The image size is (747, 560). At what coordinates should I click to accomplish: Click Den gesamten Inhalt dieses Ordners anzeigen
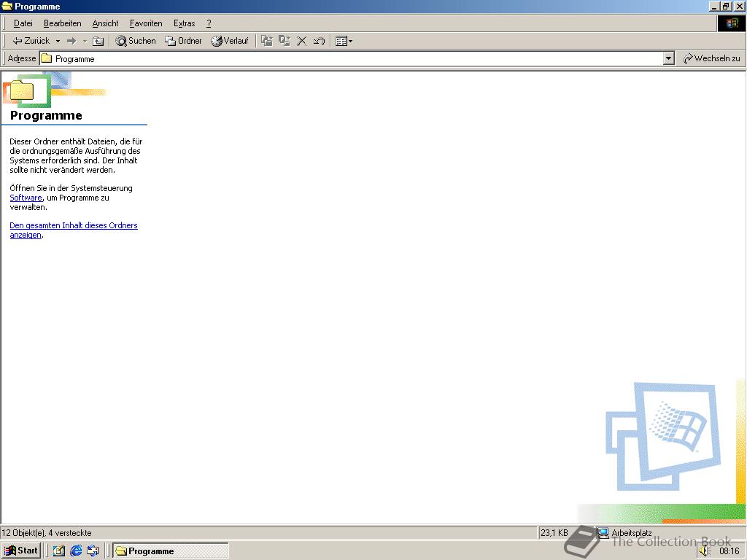pyautogui.click(x=74, y=230)
